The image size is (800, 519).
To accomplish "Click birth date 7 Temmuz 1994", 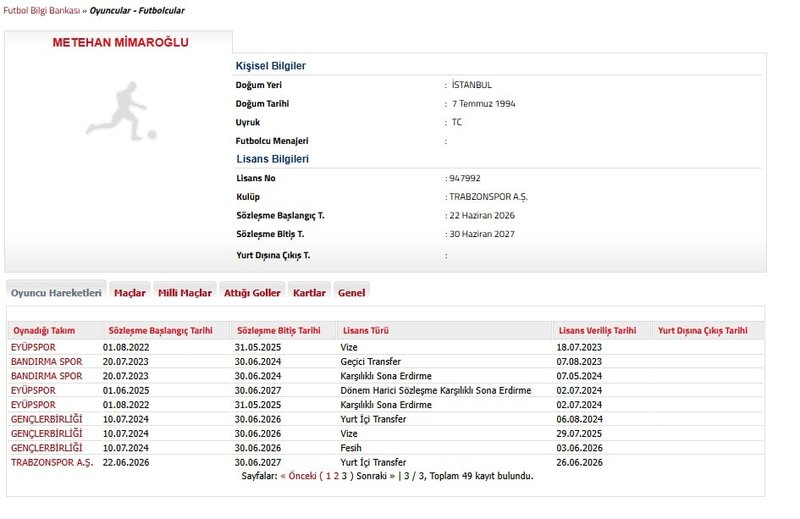I will 484,104.
